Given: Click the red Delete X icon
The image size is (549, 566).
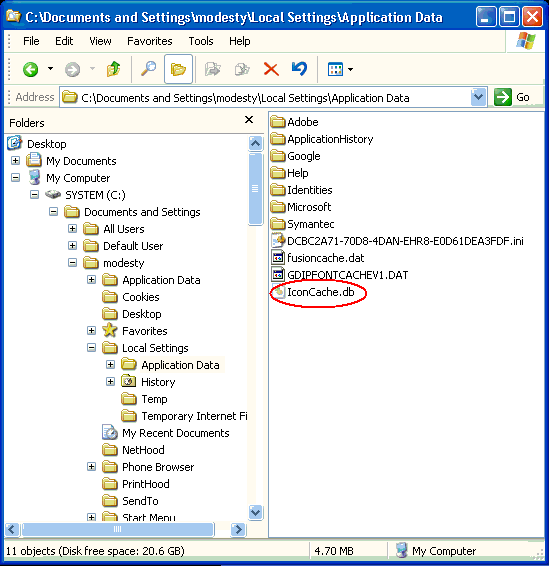Looking at the screenshot, I should pos(271,69).
